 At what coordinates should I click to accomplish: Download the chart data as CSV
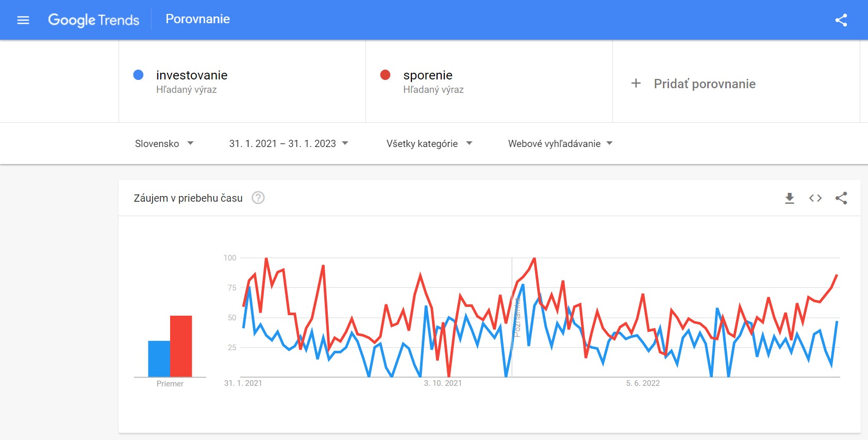789,198
